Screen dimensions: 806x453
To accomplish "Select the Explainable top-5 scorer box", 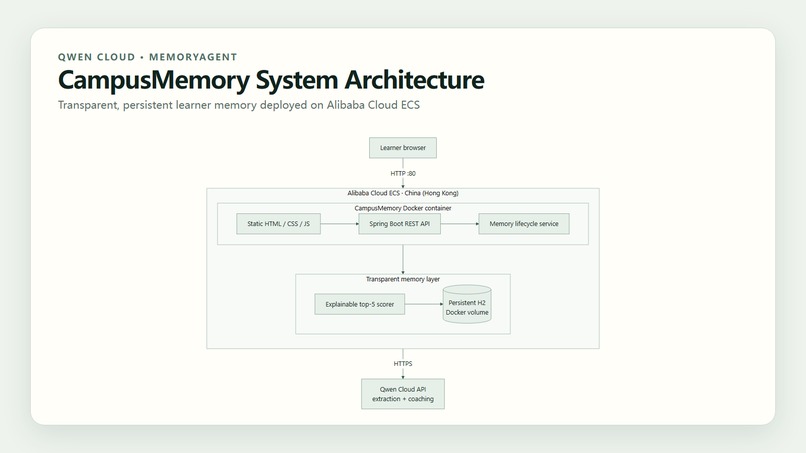I will [359, 304].
